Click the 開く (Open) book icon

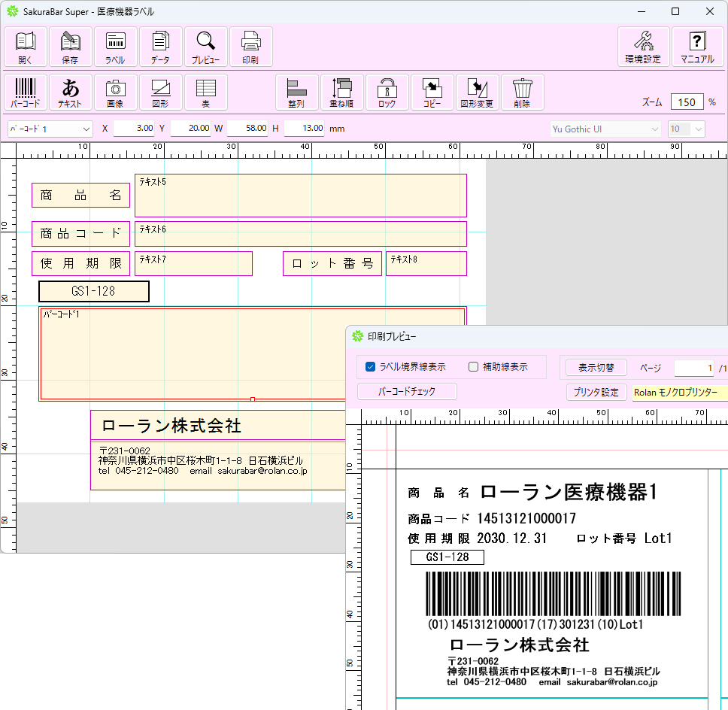tap(26, 47)
